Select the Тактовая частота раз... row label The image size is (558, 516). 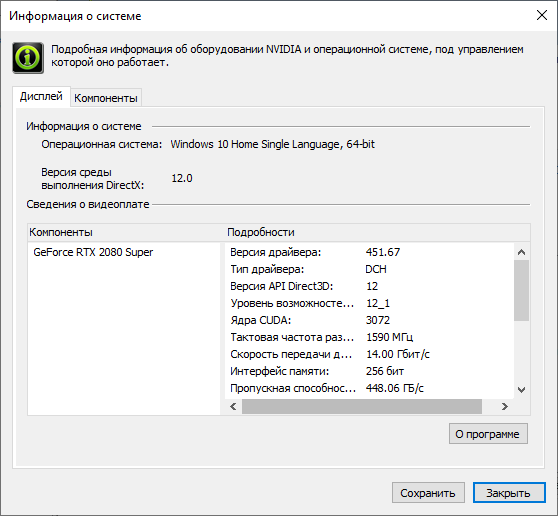point(292,337)
